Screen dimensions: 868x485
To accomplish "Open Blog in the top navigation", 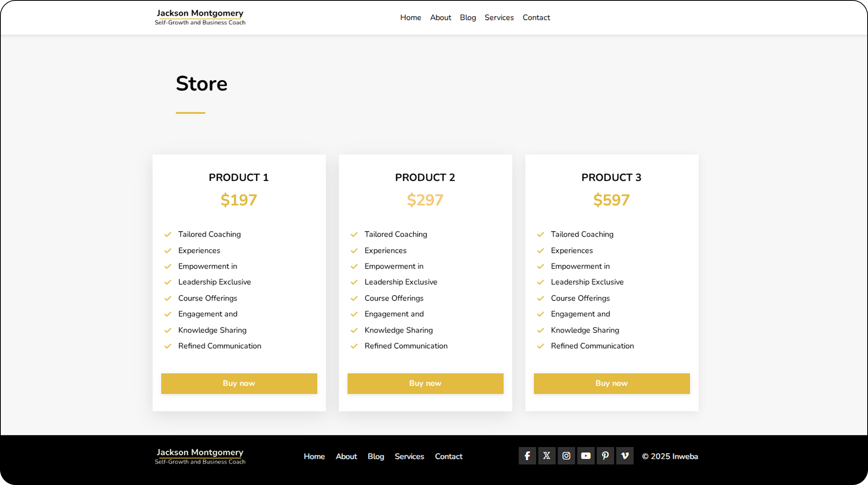I will pyautogui.click(x=468, y=18).
